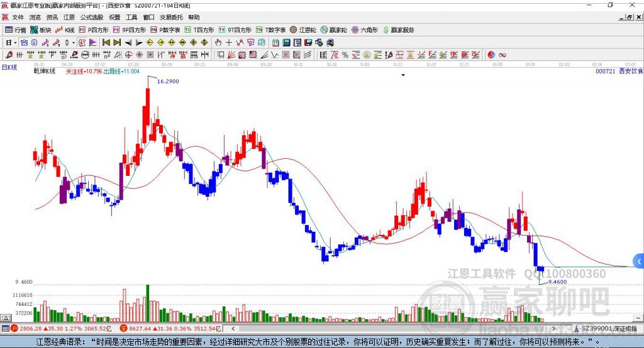Screen dimensions: 644x348
Task: Expand the side panel blue arrow
Action: click(639, 261)
